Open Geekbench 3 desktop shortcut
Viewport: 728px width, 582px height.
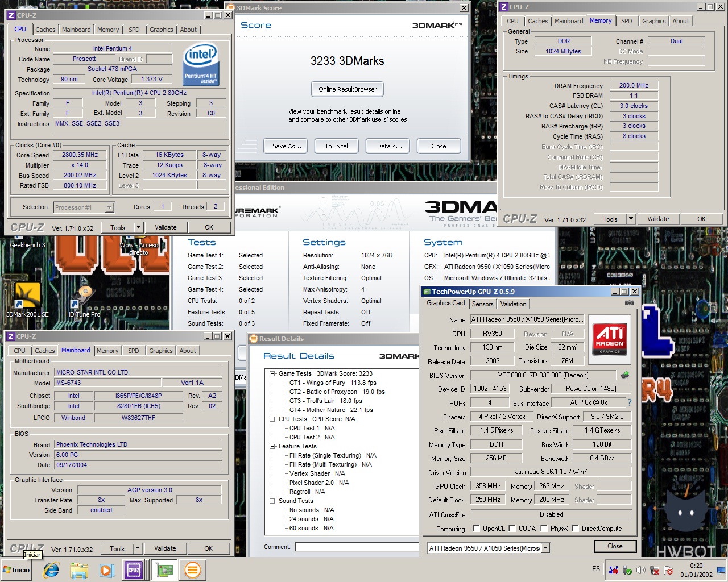tap(27, 244)
